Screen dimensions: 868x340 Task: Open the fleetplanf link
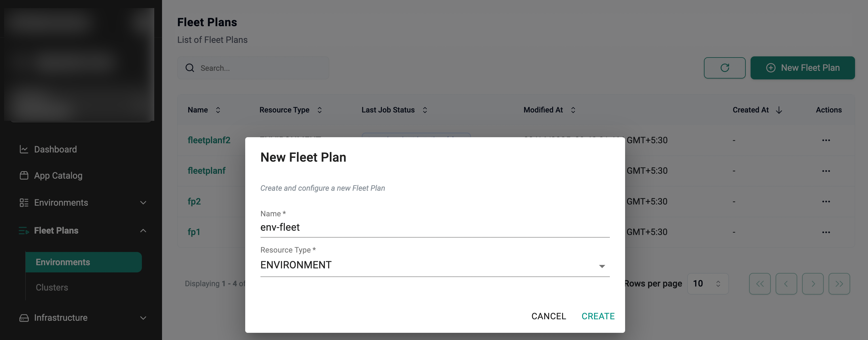(x=206, y=171)
